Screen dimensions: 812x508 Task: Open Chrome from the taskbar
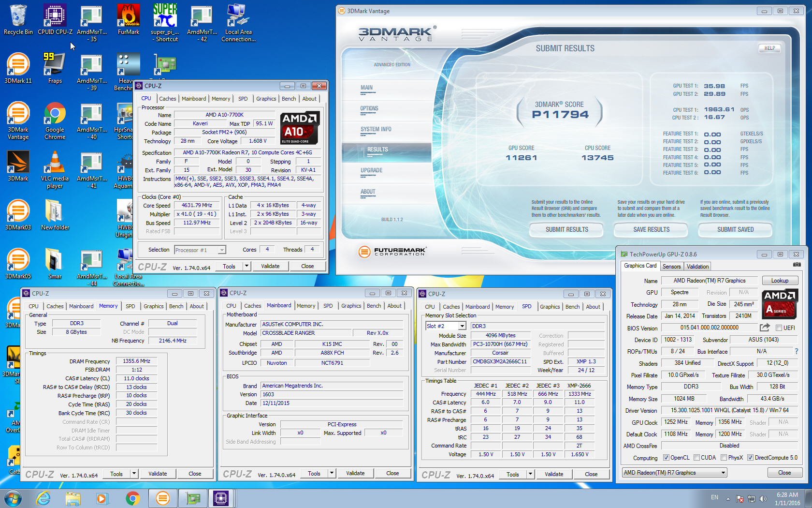click(x=132, y=498)
